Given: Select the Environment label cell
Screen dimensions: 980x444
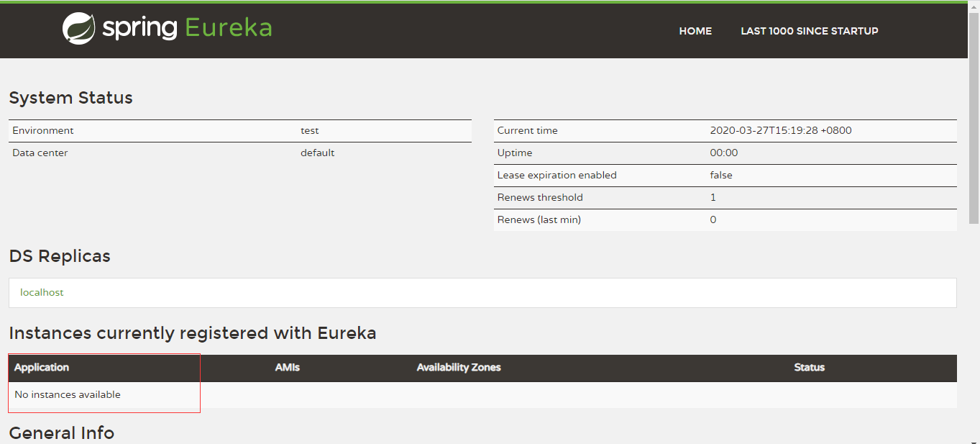Looking at the screenshot, I should click(43, 130).
